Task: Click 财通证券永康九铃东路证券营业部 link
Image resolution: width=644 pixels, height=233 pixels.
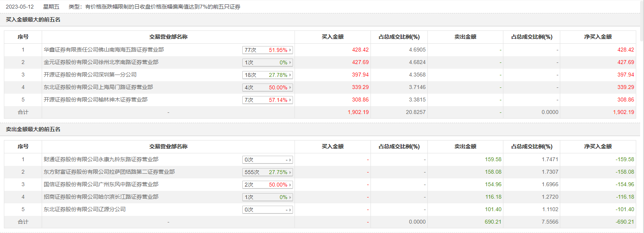Action: 101,159
